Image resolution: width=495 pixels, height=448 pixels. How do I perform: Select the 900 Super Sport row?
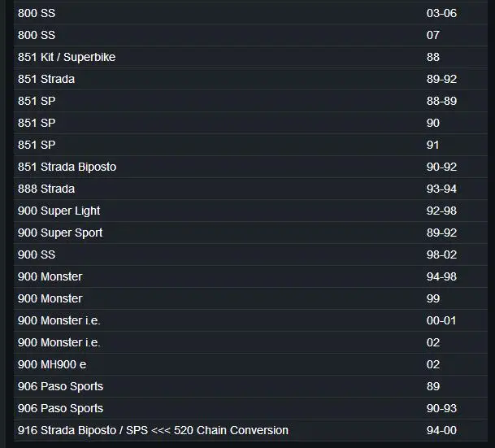[60, 233]
